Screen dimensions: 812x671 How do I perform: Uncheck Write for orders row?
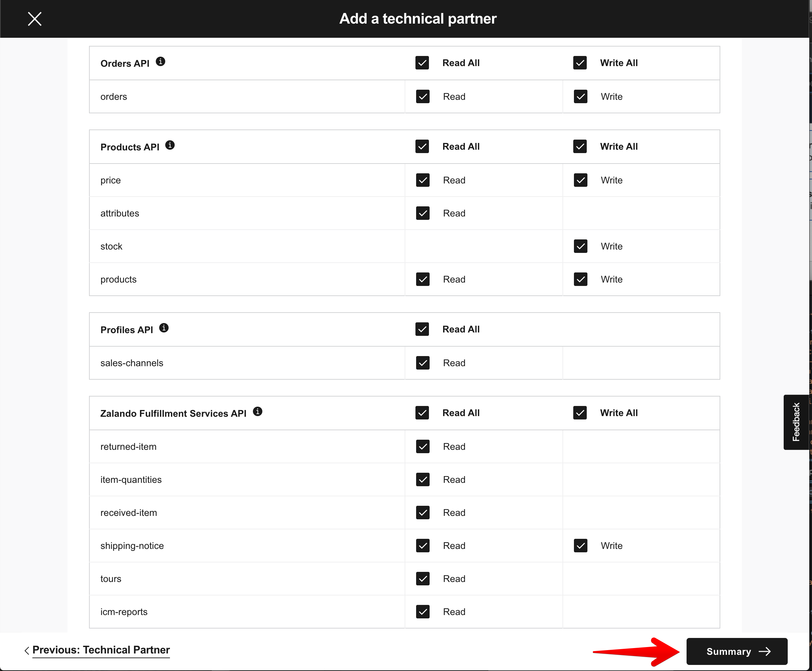click(x=580, y=96)
